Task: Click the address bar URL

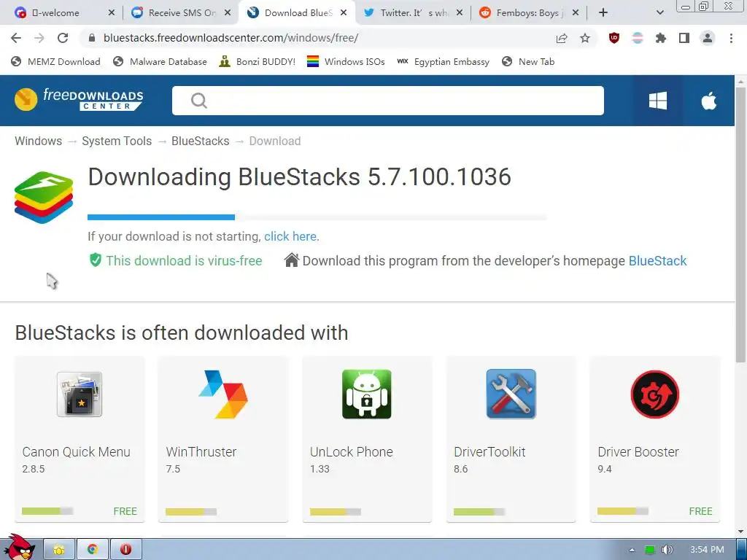Action: point(231,38)
